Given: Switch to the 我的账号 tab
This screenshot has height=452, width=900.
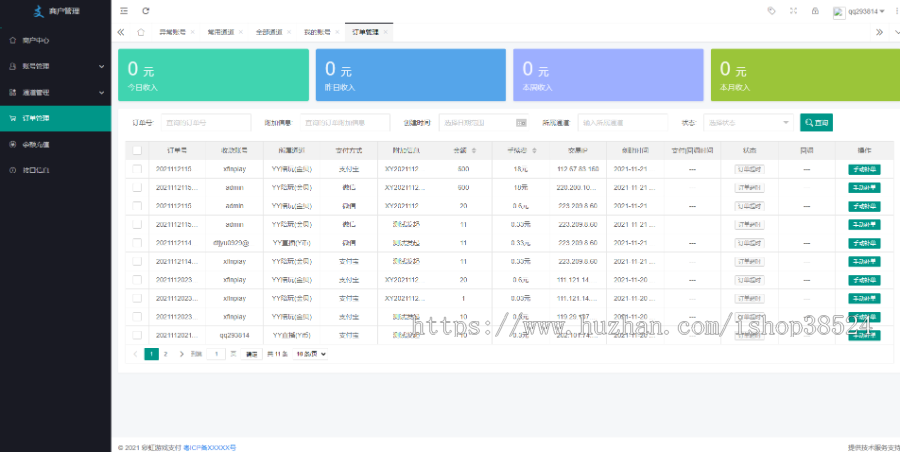Looking at the screenshot, I should point(317,32).
